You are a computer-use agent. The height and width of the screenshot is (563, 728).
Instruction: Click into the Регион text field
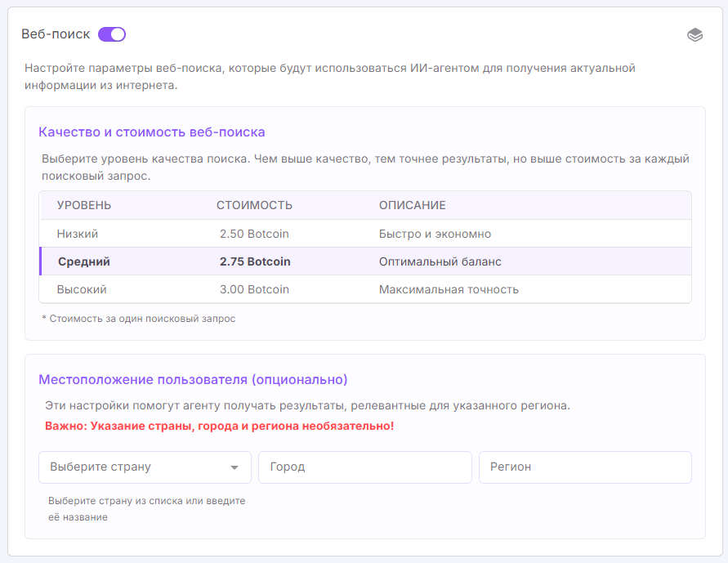click(x=585, y=467)
